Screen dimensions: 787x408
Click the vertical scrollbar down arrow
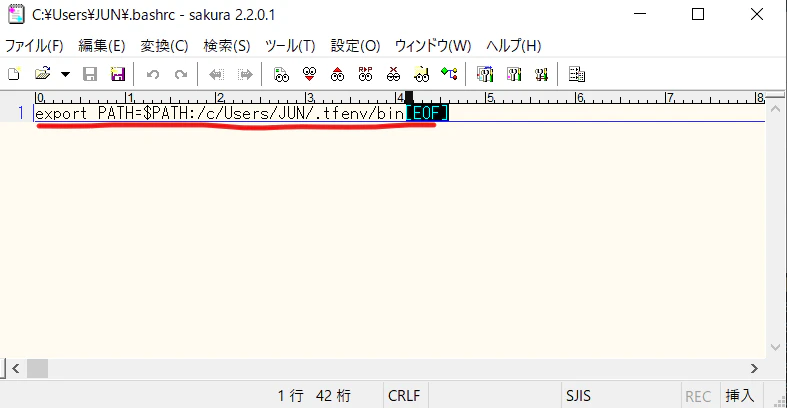point(775,347)
